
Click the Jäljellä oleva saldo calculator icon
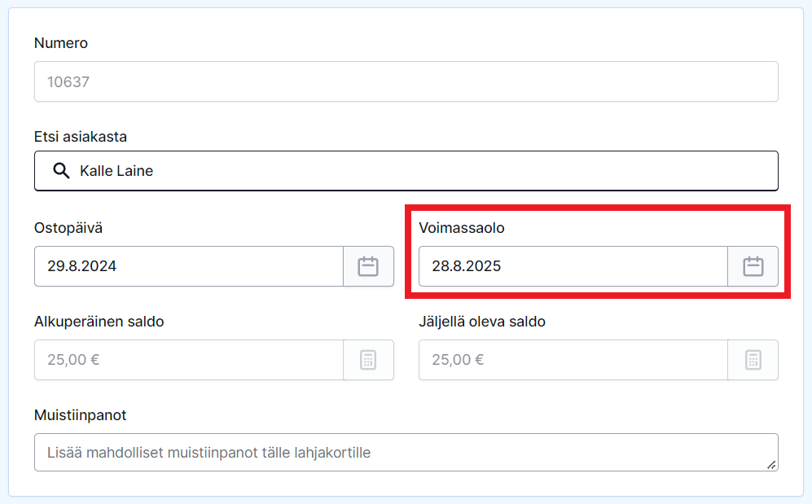click(753, 360)
